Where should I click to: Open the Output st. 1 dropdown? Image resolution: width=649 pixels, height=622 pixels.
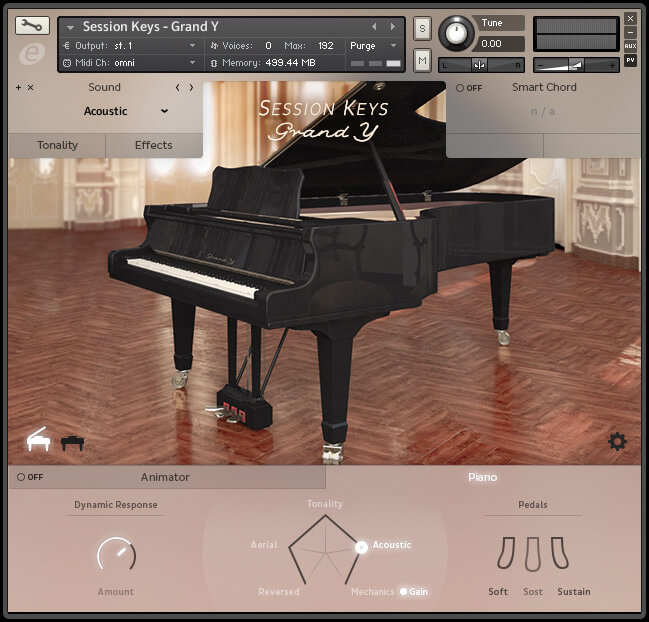click(x=192, y=46)
